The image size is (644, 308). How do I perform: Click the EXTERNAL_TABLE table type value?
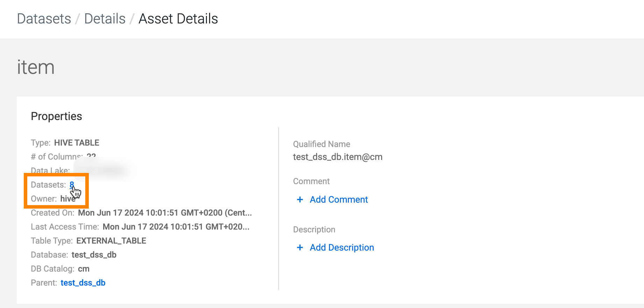[x=111, y=241]
